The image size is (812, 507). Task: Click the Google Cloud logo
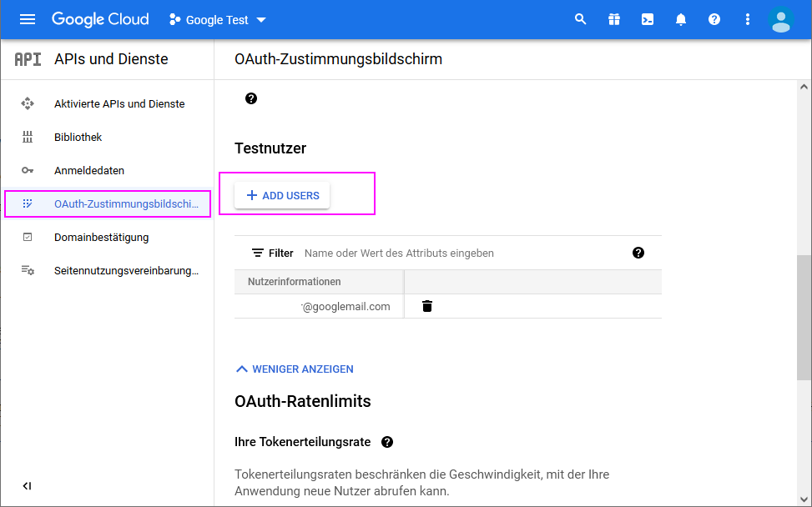(x=100, y=20)
